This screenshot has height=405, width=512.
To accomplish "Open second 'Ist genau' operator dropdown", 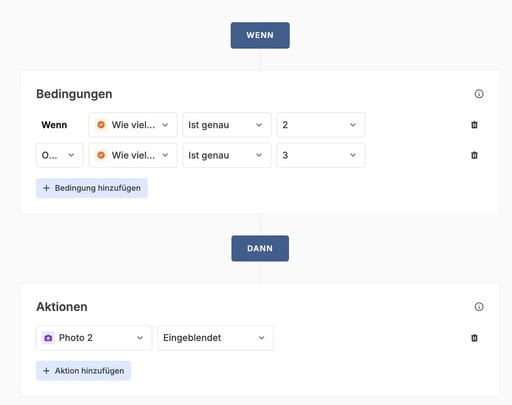I will point(227,155).
